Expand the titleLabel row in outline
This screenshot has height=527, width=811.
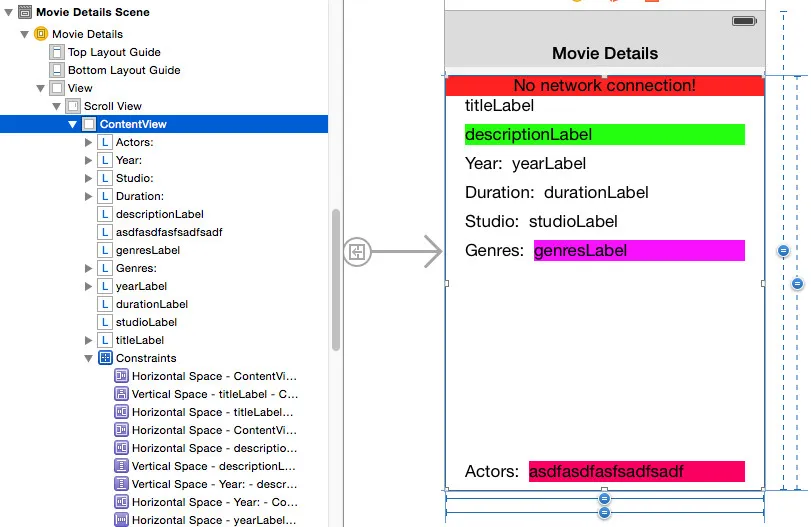pos(88,340)
